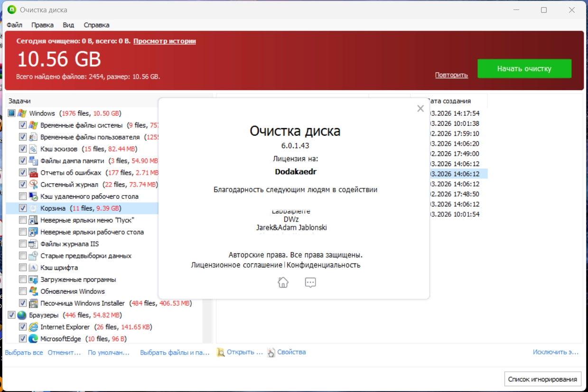Click the Временные файлы пользователя icon
Screen dimensions: 588x392
coord(33,137)
